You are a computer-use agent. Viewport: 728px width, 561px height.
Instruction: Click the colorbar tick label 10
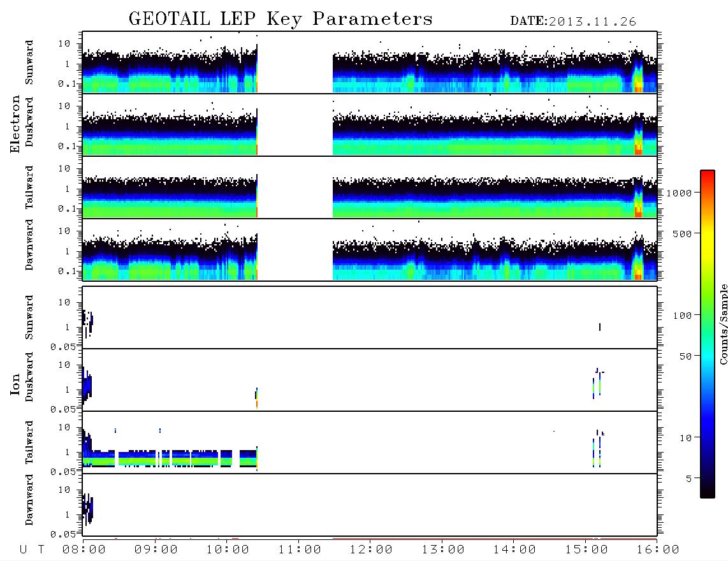coord(685,438)
